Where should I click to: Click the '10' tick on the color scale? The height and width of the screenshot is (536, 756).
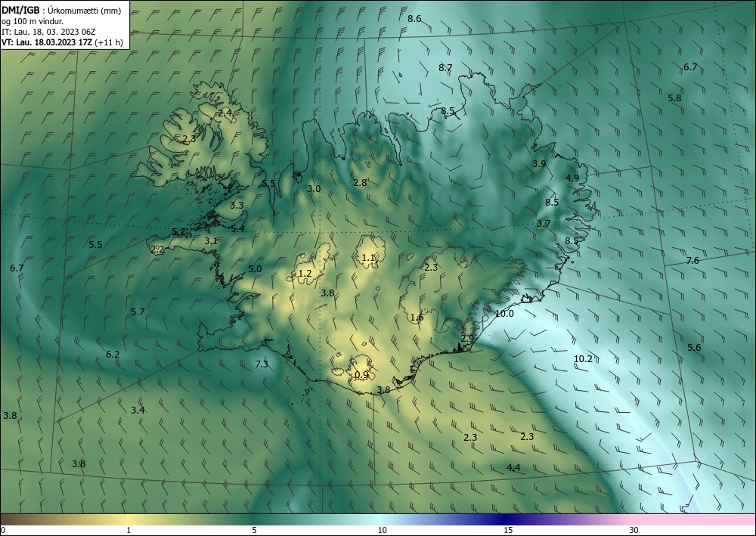click(383, 531)
